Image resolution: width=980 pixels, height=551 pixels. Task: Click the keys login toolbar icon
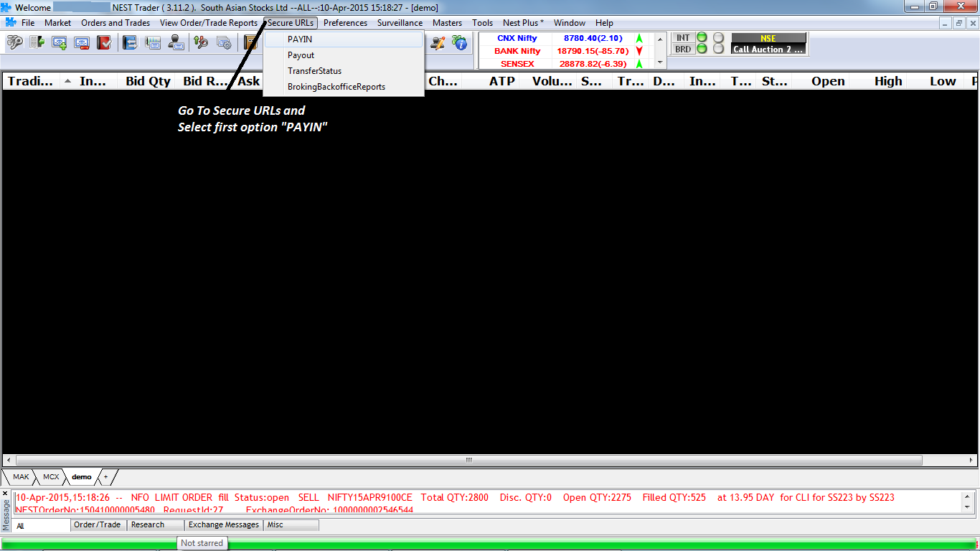[14, 43]
